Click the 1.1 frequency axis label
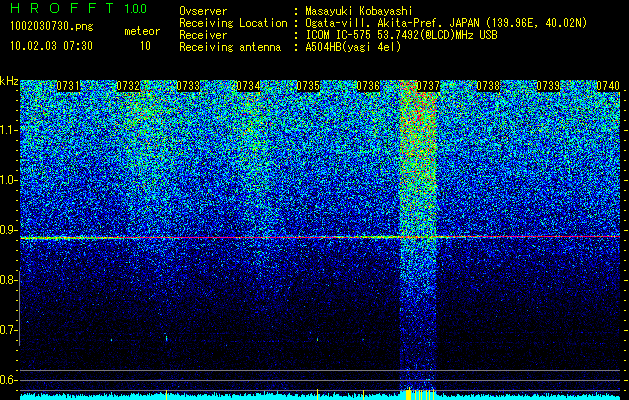This screenshot has width=629, height=400. tap(8, 130)
